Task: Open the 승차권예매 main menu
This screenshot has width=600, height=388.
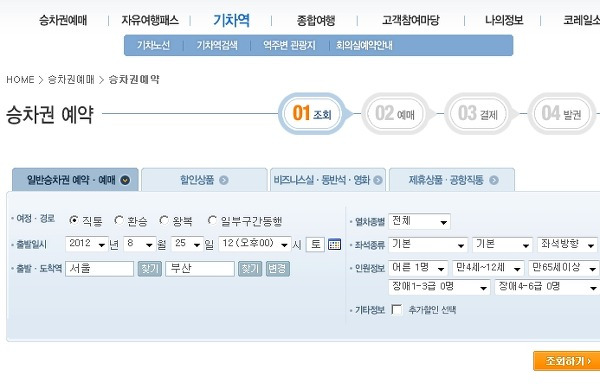Action: (63, 20)
